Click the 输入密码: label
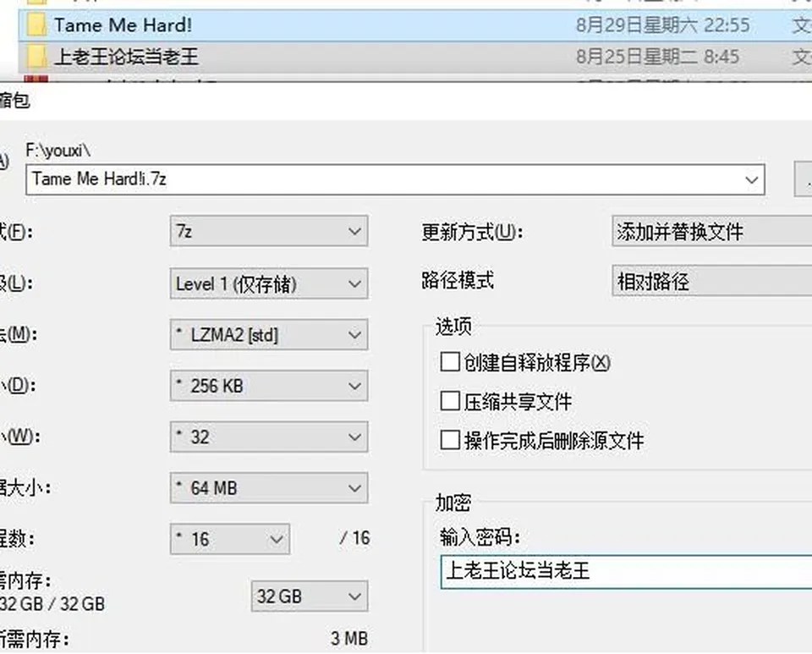 480,537
